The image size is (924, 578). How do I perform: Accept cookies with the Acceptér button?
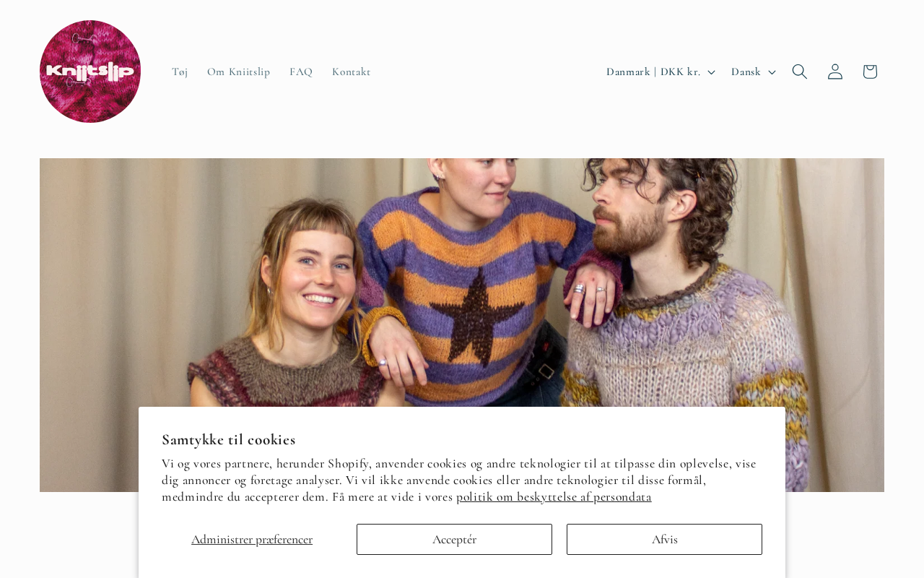coord(454,539)
